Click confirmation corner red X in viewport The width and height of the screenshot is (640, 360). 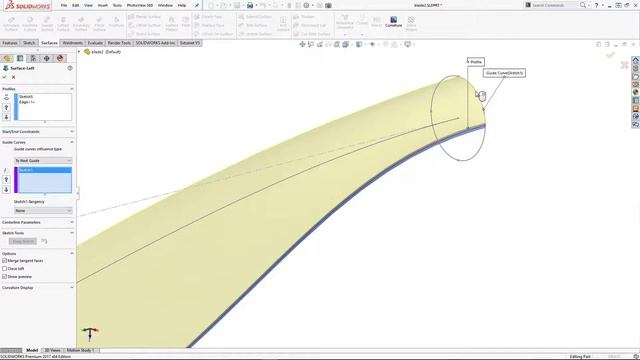pyautogui.click(x=624, y=65)
